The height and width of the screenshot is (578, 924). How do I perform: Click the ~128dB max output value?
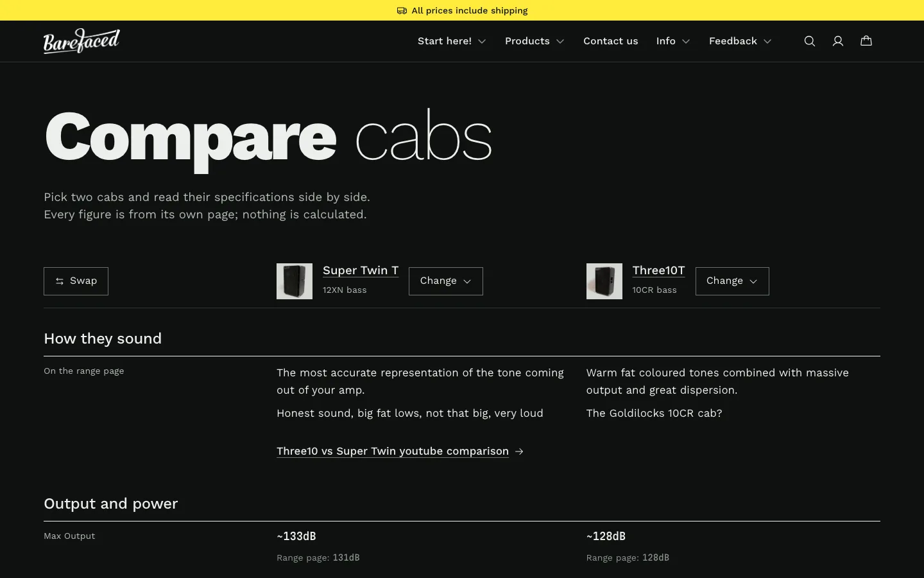point(606,536)
